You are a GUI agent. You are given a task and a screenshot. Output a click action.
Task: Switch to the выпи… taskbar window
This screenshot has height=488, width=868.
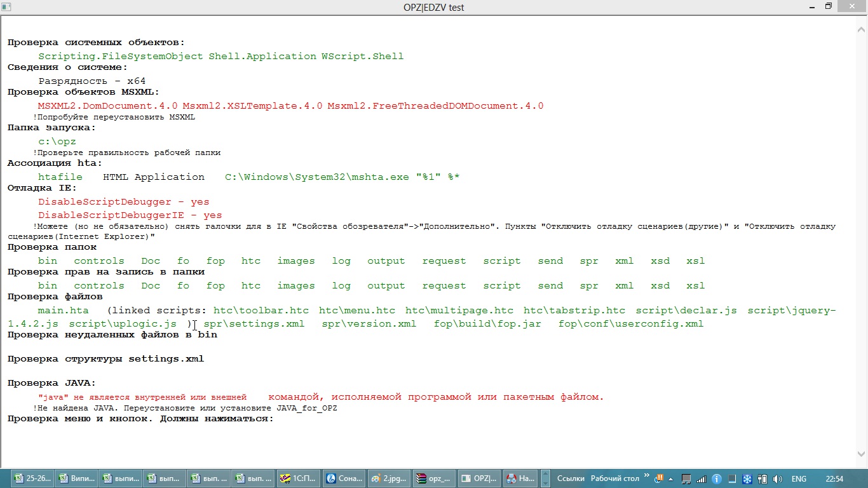click(120, 478)
